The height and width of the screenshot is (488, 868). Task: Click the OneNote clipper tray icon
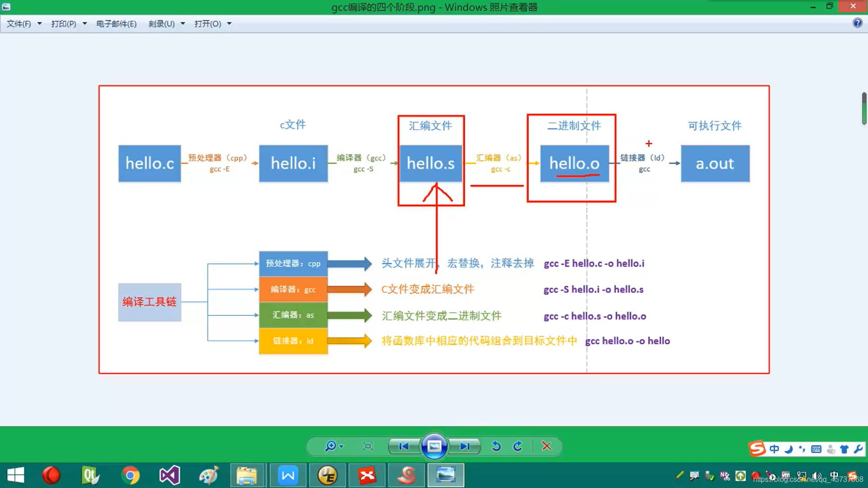click(x=725, y=476)
